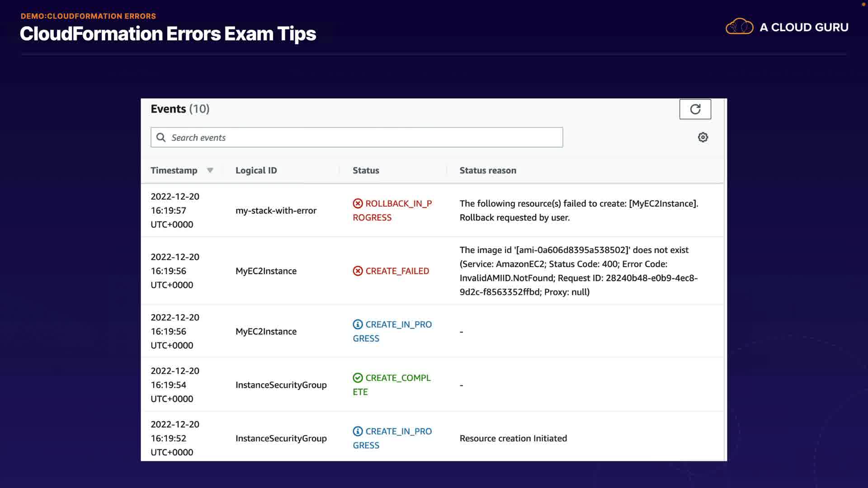The width and height of the screenshot is (868, 488).
Task: Click the InvalidAMIID.NotFound status reason text
Action: tap(506, 278)
